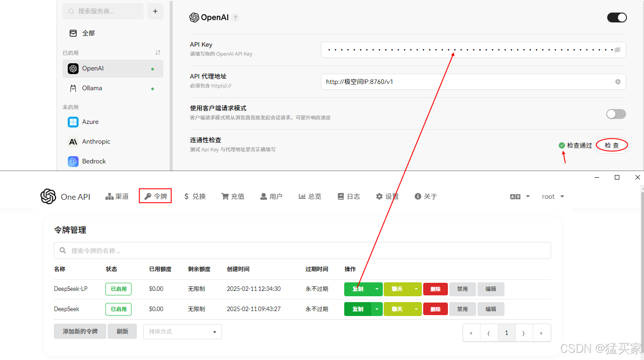Click the plus icon to add provider

point(155,11)
